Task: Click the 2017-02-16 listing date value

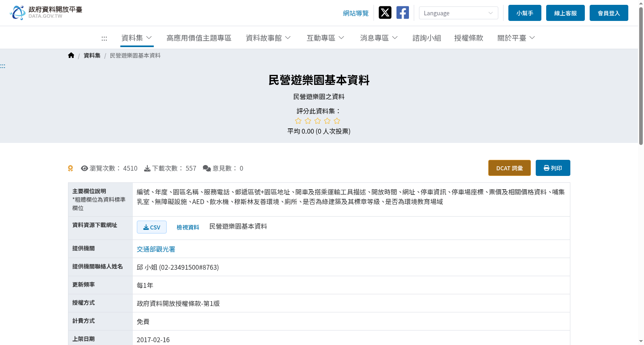Action: [153, 340]
